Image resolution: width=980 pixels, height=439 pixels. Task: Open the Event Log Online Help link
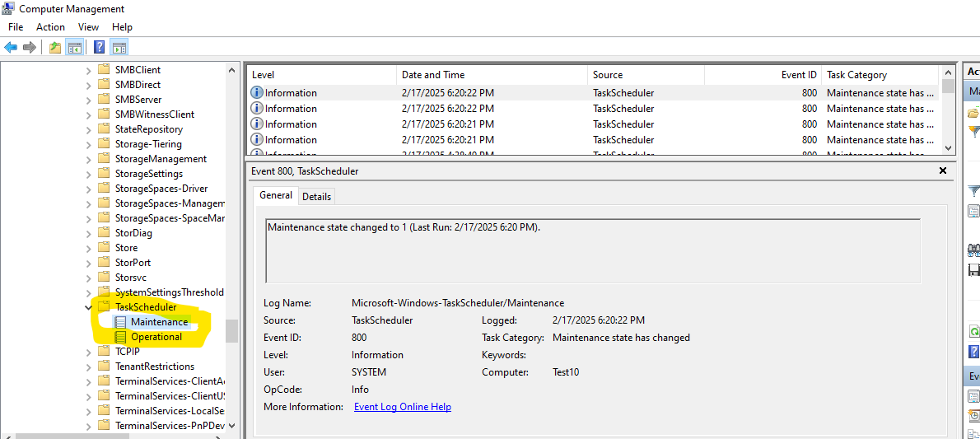(x=403, y=407)
